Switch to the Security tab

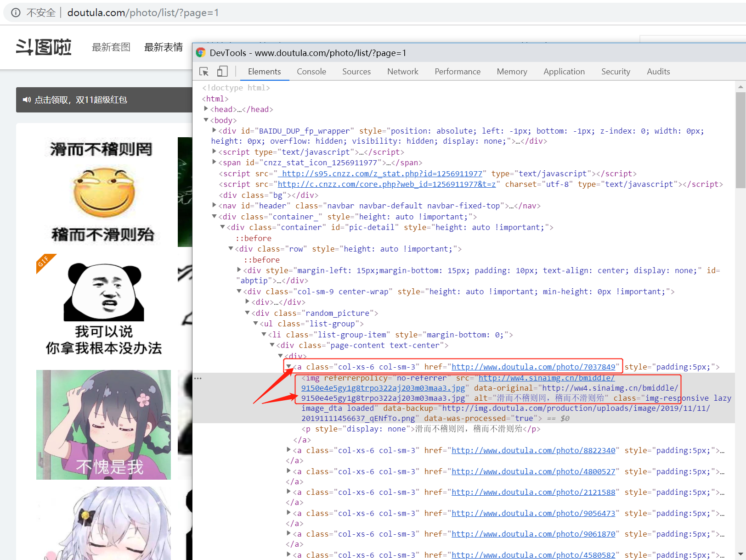pos(616,72)
